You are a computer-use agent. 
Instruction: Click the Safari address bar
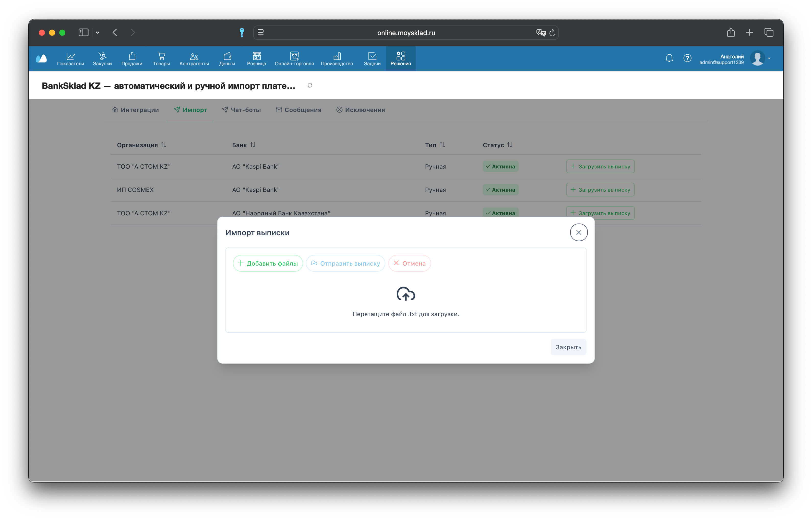(x=406, y=33)
